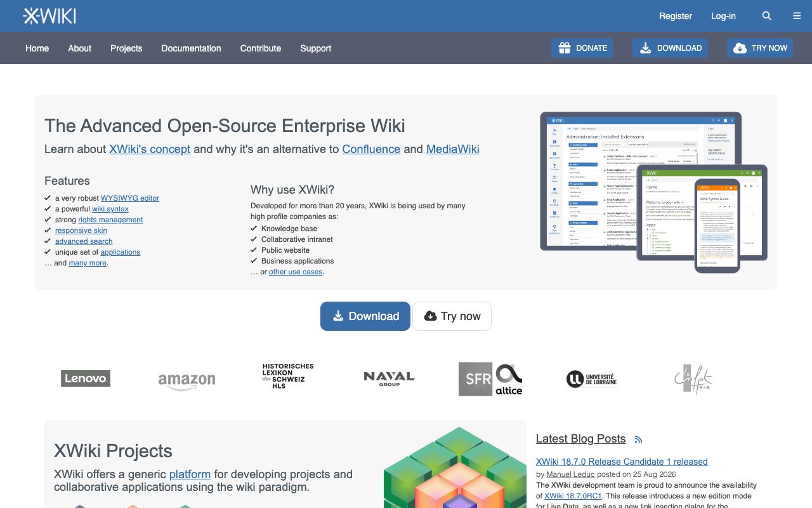Follow the platform link in XWiki Projects
This screenshot has width=812, height=508.
coord(190,474)
